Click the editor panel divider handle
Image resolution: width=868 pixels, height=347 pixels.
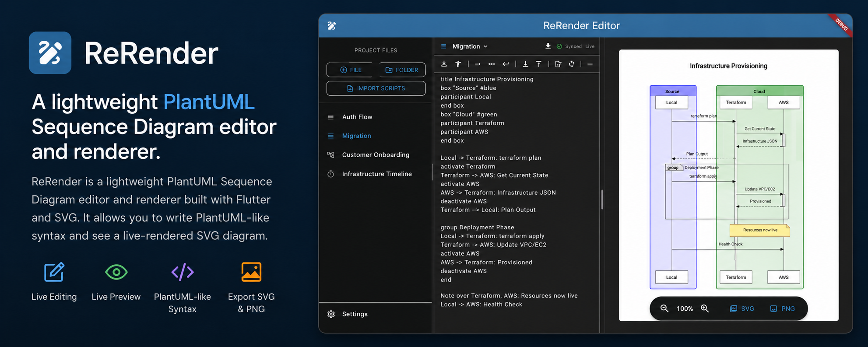[x=602, y=200]
